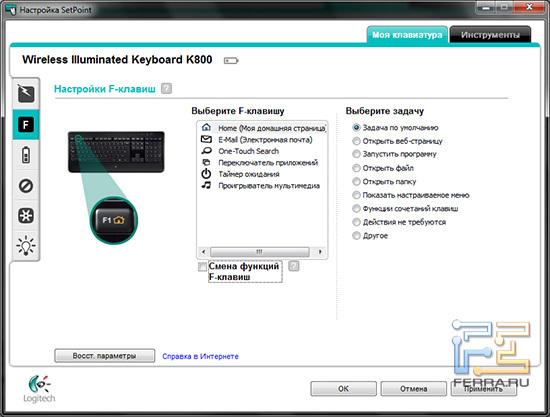Select Действия не требуются radio option
550x417 pixels.
click(356, 222)
